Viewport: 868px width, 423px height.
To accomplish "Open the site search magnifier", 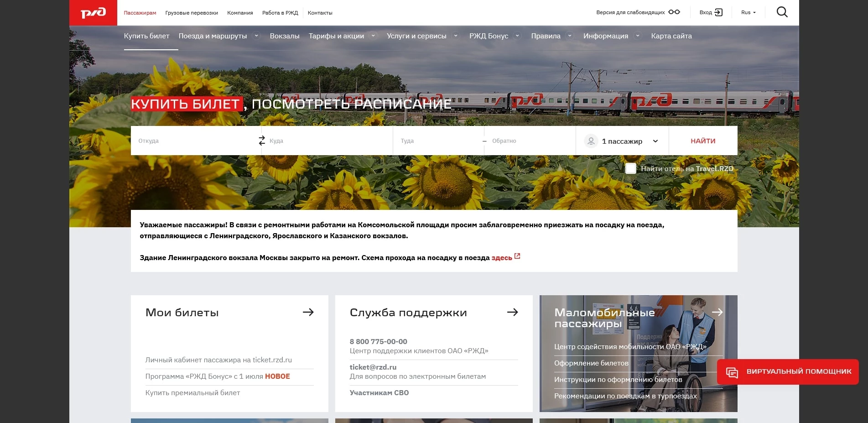I will (x=782, y=12).
